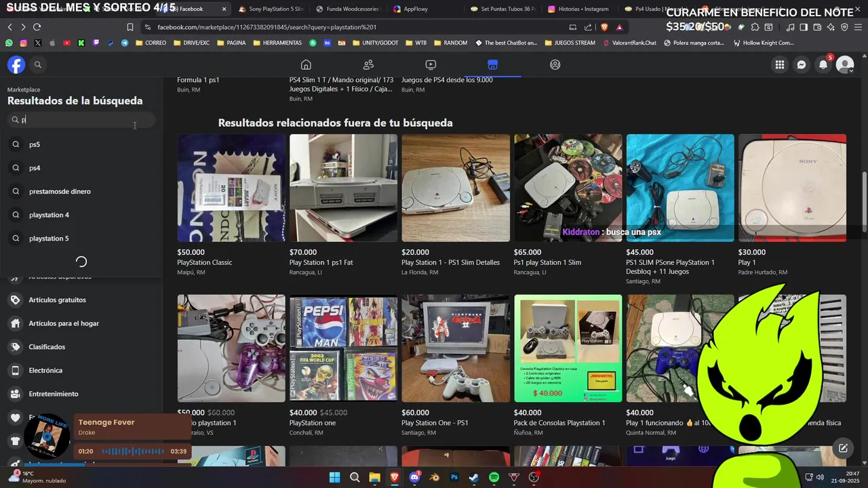Open the Windows taskbar search
Screen dimensions: 868x488
click(x=355, y=477)
